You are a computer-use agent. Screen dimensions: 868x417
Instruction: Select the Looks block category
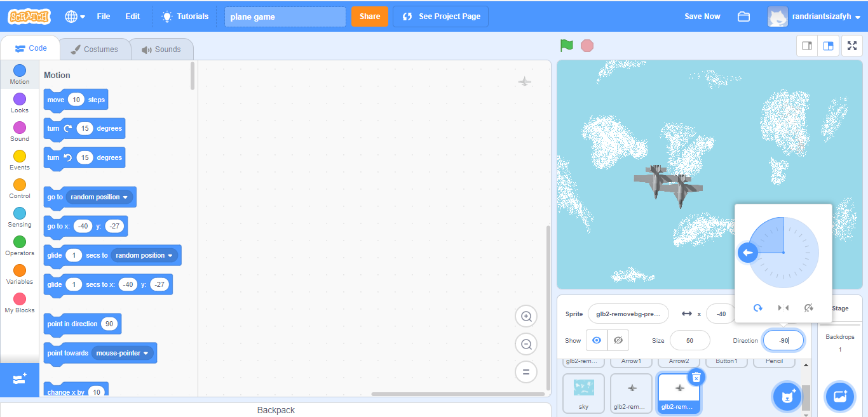tap(20, 103)
